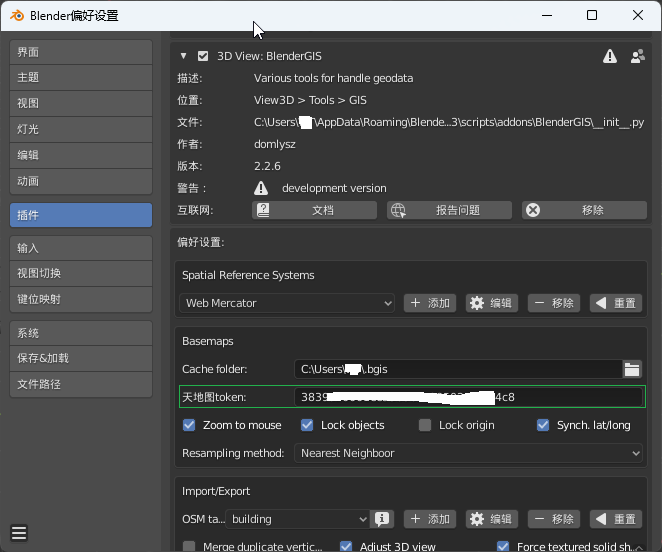This screenshot has width=662, height=552.
Task: Enable the Lock origin checkbox
Action: [x=425, y=425]
